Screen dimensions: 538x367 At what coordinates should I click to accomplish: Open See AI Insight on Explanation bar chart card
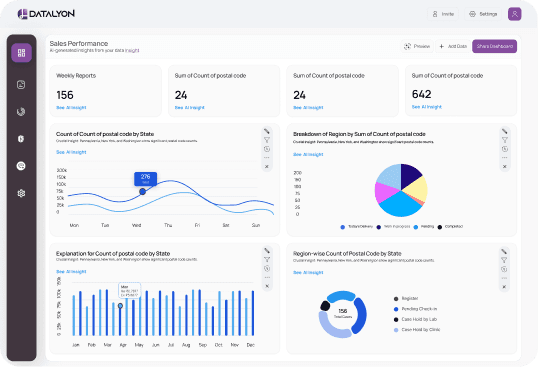pyautogui.click(x=71, y=272)
